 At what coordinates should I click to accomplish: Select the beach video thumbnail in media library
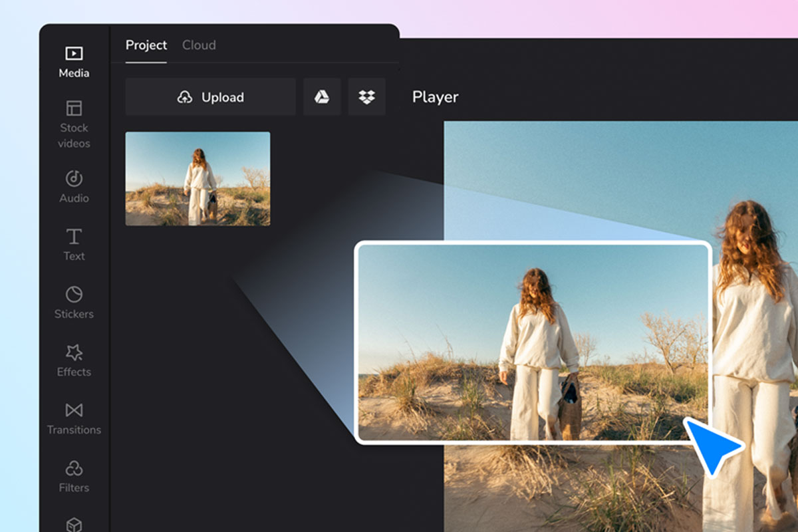tap(198, 179)
